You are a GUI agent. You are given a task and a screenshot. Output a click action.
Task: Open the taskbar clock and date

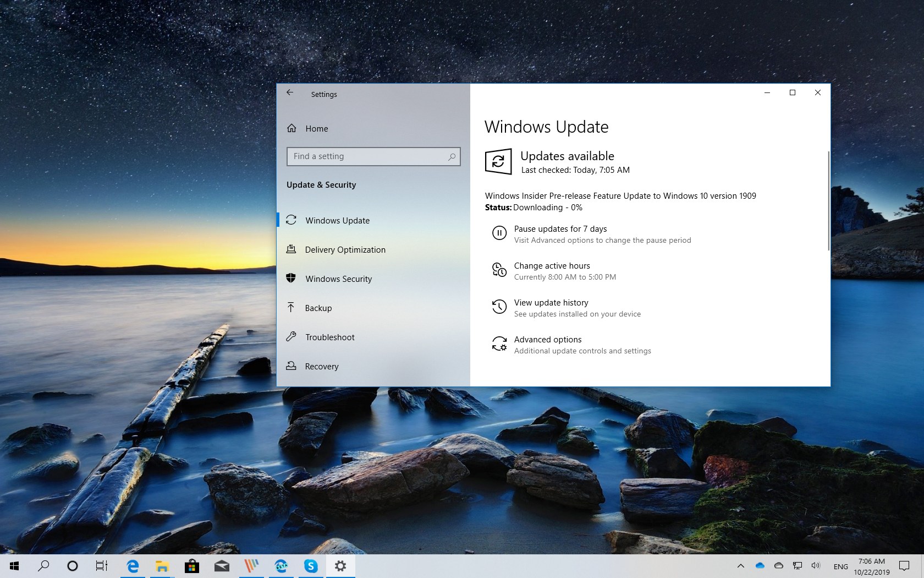(872, 566)
